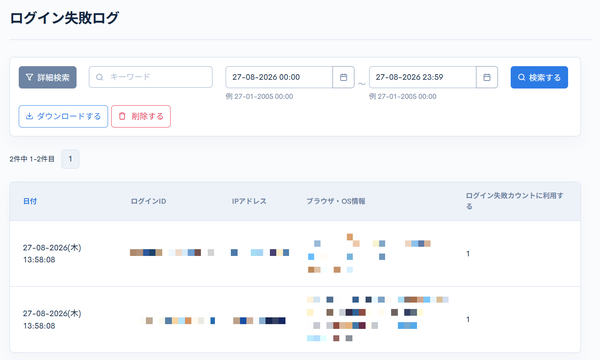Click the start date example hint 例 27-01-2005 00:00
Image resolution: width=600 pixels, height=360 pixels.
point(259,97)
